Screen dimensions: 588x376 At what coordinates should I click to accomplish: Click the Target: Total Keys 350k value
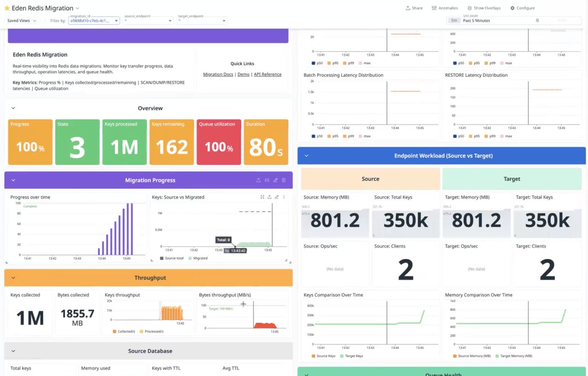[547, 221]
